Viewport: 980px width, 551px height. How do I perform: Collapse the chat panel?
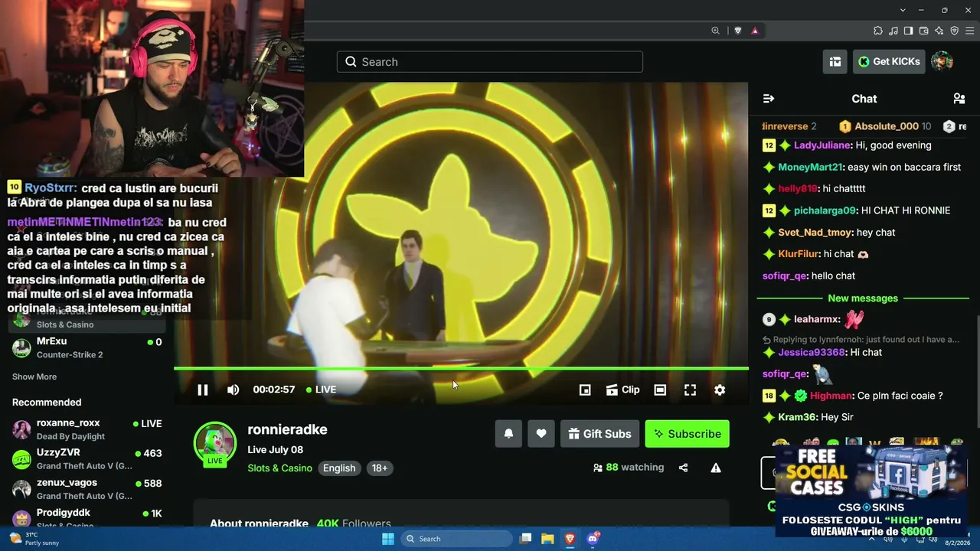[x=769, y=99]
